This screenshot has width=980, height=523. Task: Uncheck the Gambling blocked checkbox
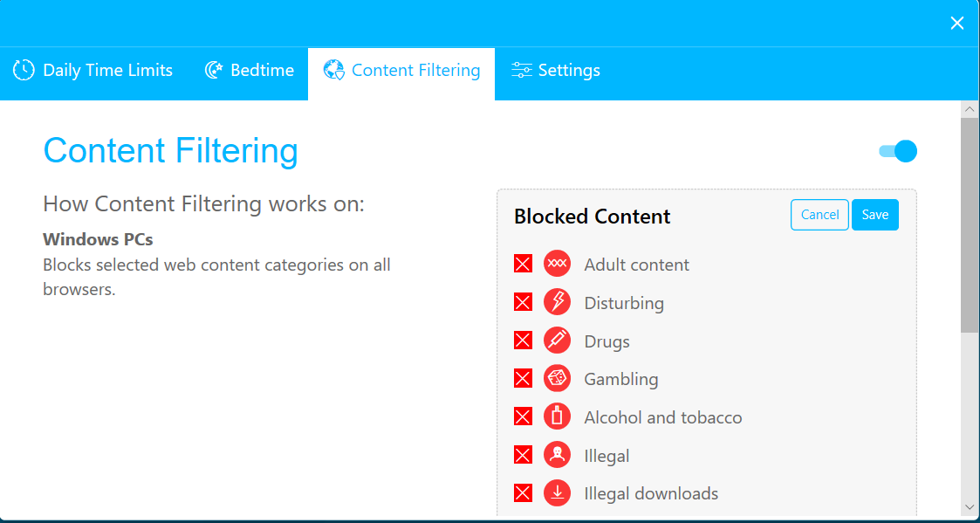click(x=522, y=378)
